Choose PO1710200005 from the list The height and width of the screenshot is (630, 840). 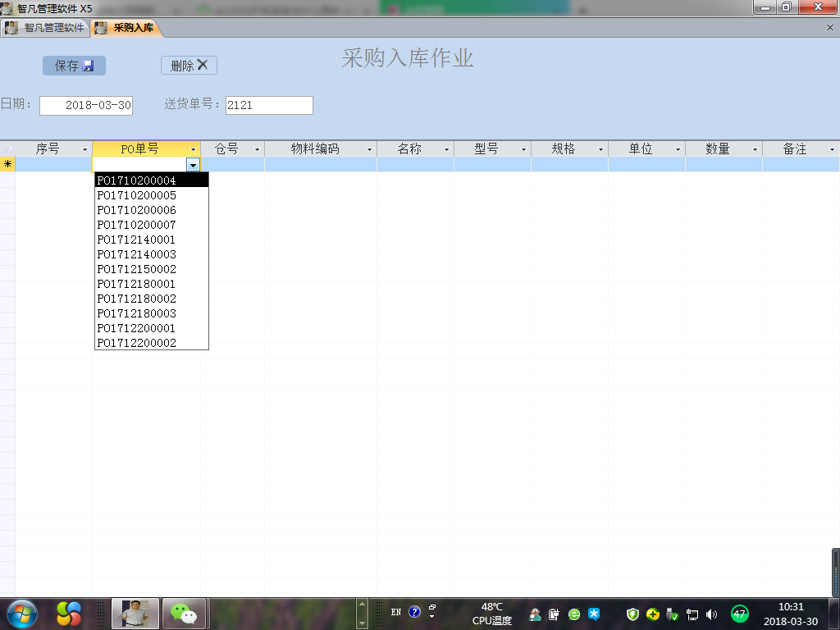pos(152,195)
